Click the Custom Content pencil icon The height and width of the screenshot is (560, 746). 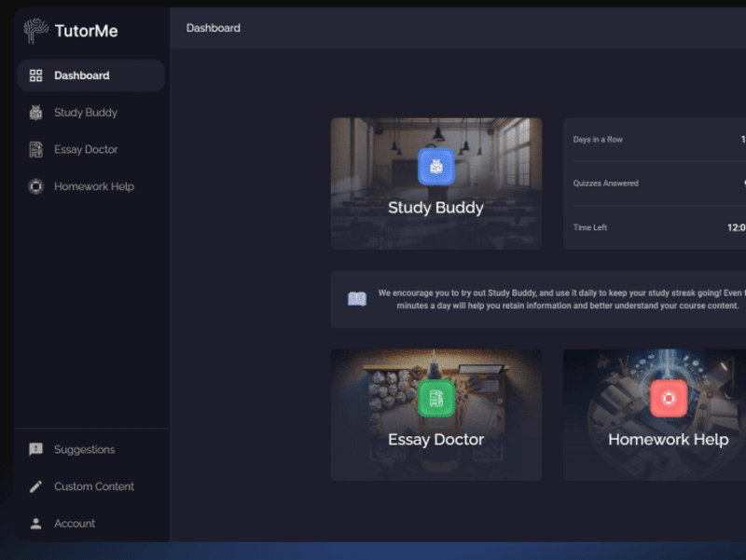click(35, 486)
